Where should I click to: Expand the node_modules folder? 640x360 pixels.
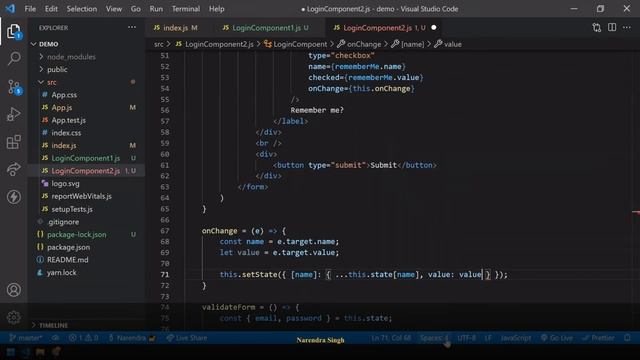tap(71, 57)
